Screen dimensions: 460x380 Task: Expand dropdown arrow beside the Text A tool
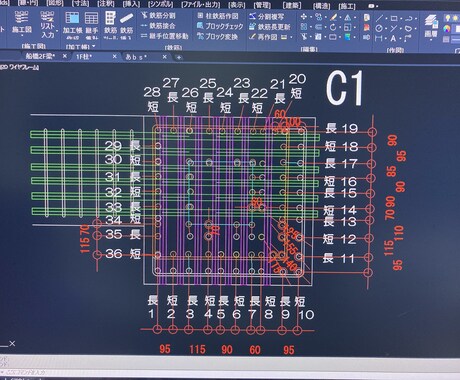coord(400,39)
